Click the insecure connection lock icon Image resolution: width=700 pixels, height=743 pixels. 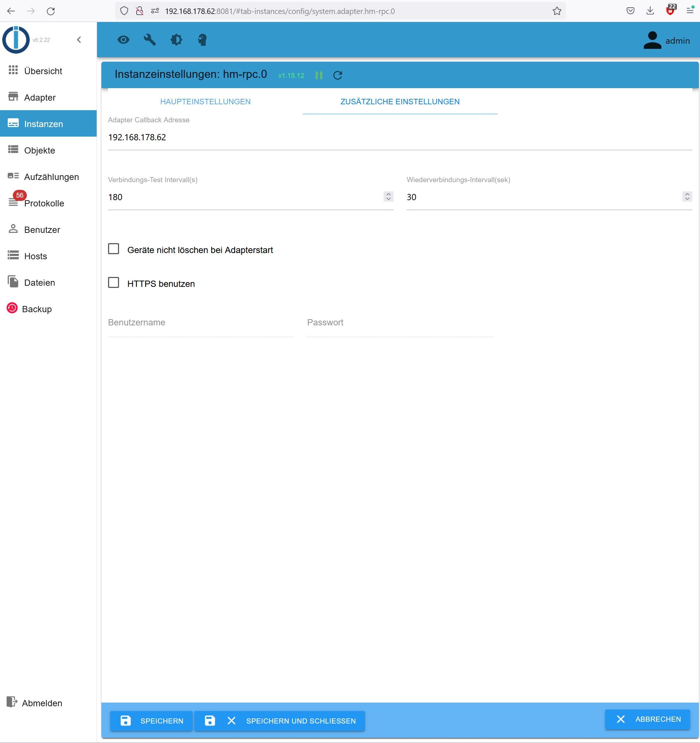coord(140,11)
